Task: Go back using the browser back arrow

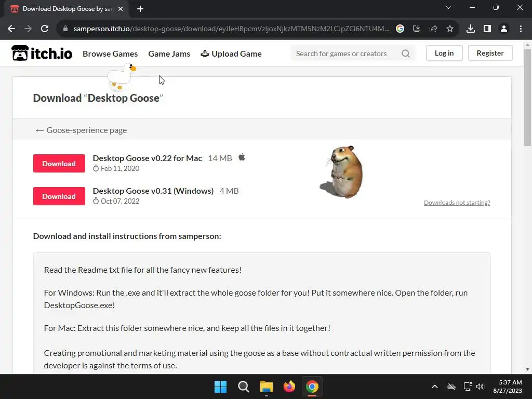Action: pos(11,29)
